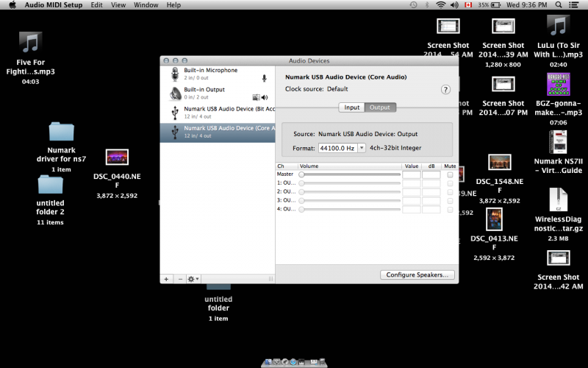Switch to the Input tab
Viewport: 588px width, 368px height.
[x=352, y=107]
